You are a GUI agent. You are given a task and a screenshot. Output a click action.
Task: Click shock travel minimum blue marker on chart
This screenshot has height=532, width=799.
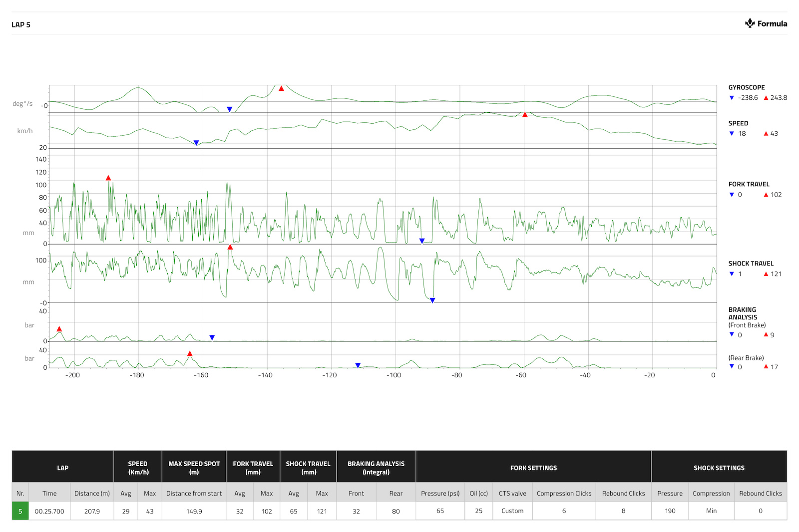[432, 300]
